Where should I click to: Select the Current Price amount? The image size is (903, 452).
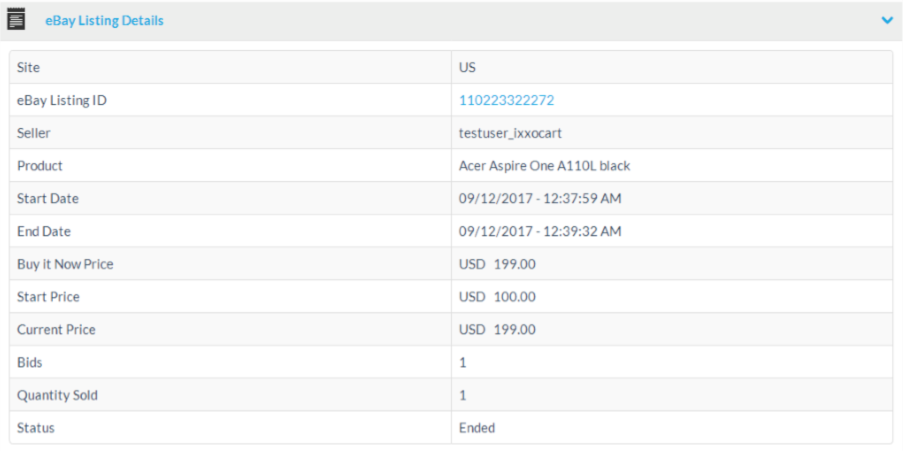click(x=497, y=329)
